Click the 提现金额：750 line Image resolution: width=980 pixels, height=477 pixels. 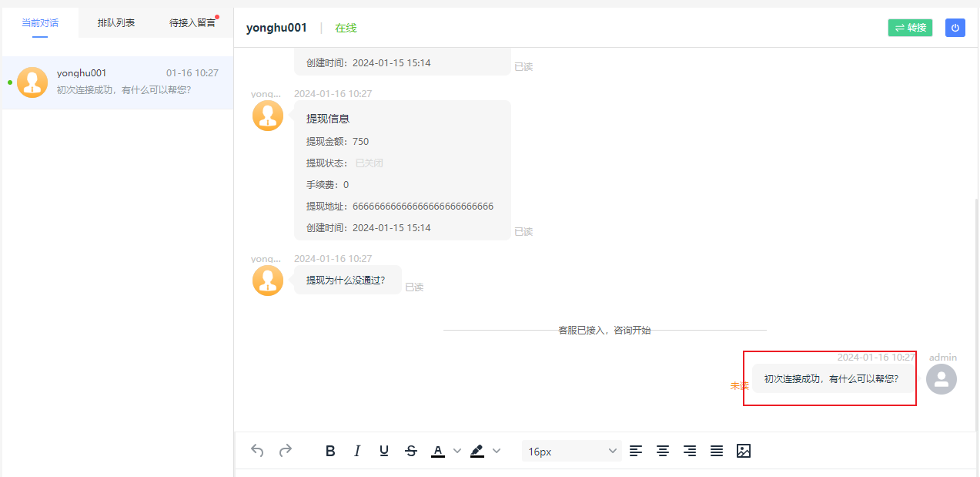(x=337, y=141)
